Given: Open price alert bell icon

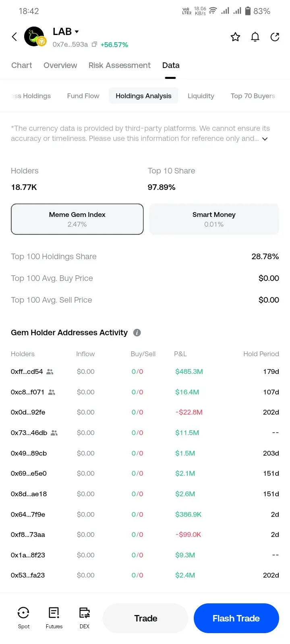Looking at the screenshot, I should tap(255, 37).
